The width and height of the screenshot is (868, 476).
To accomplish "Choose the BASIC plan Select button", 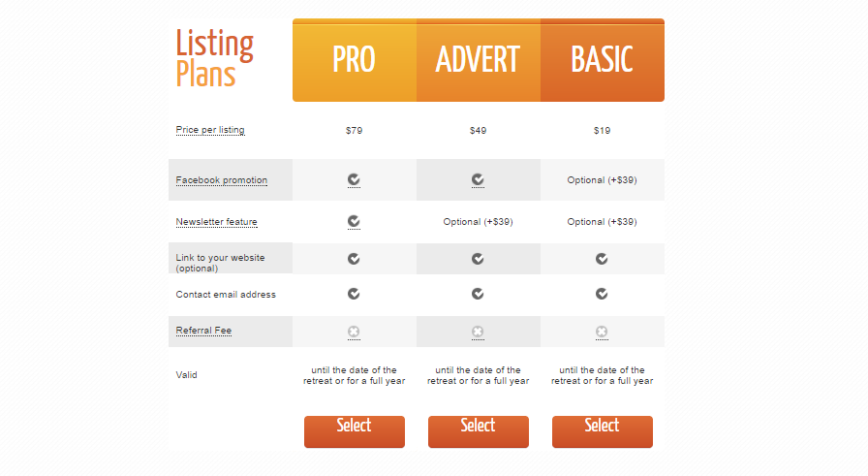I will (603, 431).
